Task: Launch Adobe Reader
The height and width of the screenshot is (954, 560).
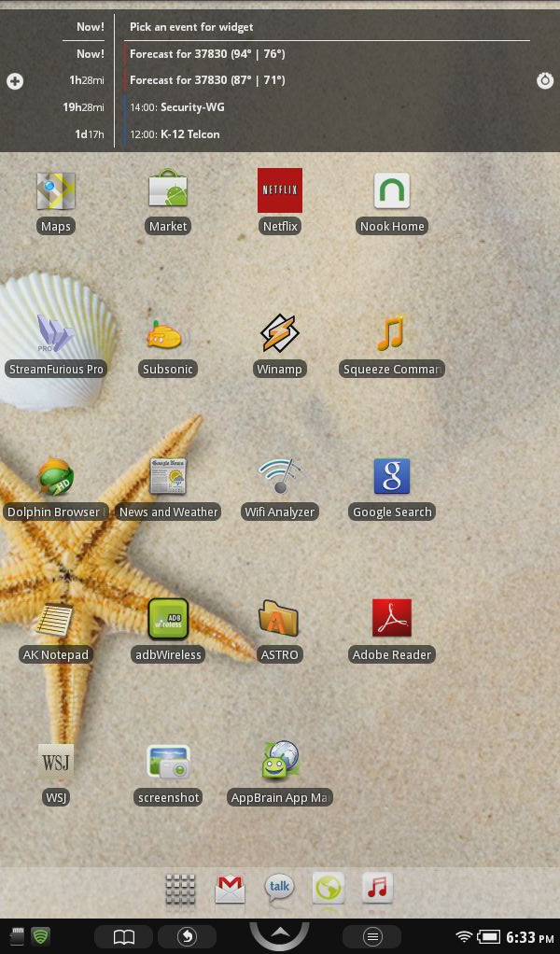Action: click(x=392, y=618)
